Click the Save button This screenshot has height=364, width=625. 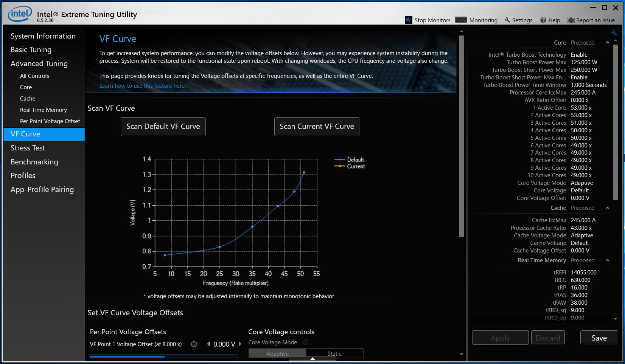click(x=599, y=338)
